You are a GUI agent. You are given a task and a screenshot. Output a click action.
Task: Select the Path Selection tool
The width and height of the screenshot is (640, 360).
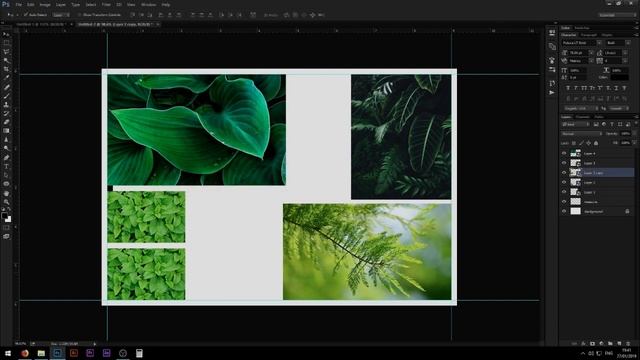6,175
